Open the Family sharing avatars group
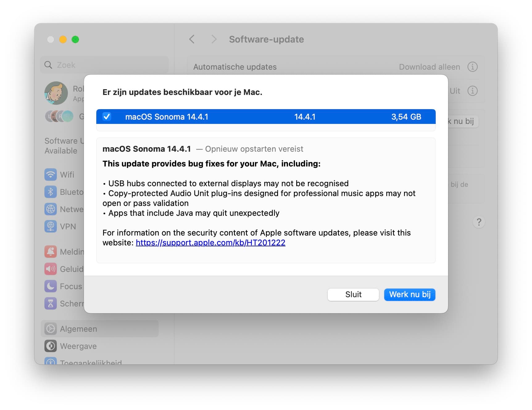Image resolution: width=532 pixels, height=410 pixels. click(x=59, y=116)
